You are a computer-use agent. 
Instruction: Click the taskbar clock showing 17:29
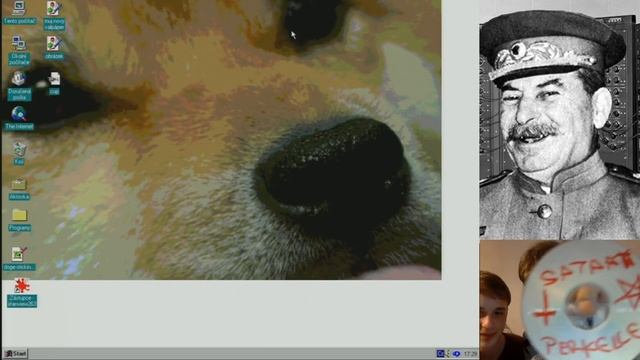tap(471, 353)
